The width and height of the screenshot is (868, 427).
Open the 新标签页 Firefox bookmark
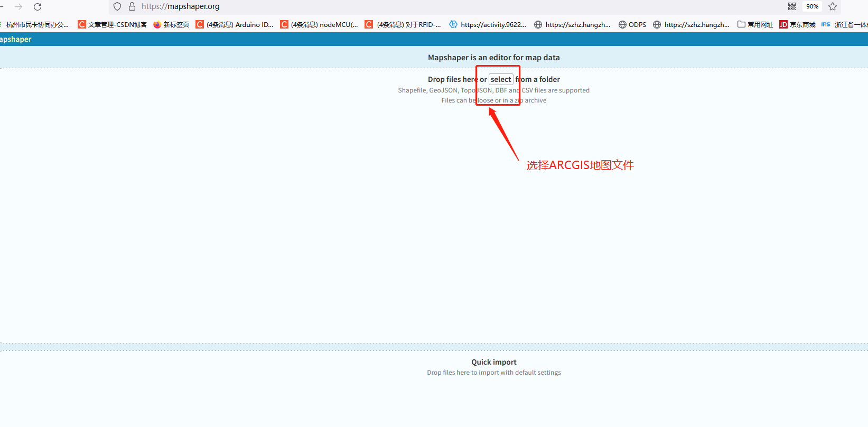click(x=171, y=24)
